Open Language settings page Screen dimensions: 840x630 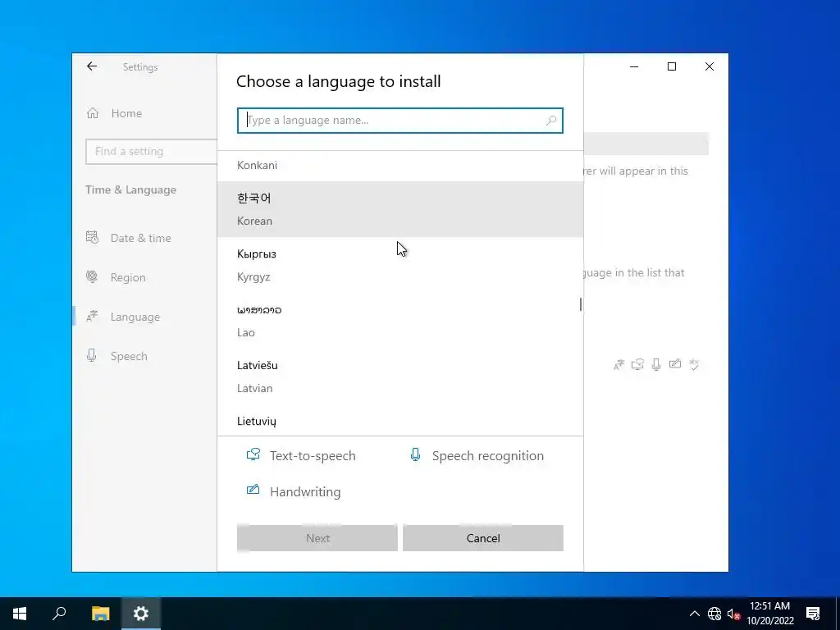(135, 317)
